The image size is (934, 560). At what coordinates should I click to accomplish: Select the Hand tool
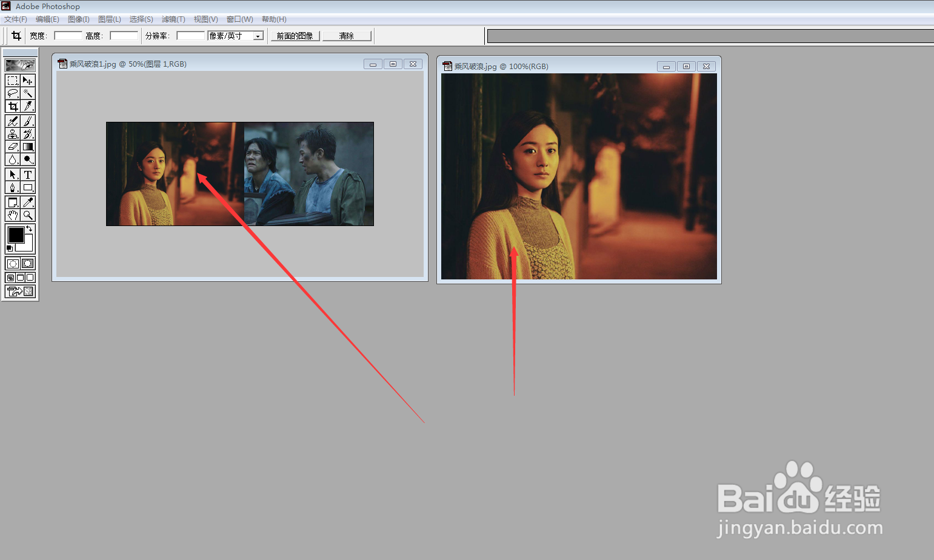pyautogui.click(x=13, y=215)
